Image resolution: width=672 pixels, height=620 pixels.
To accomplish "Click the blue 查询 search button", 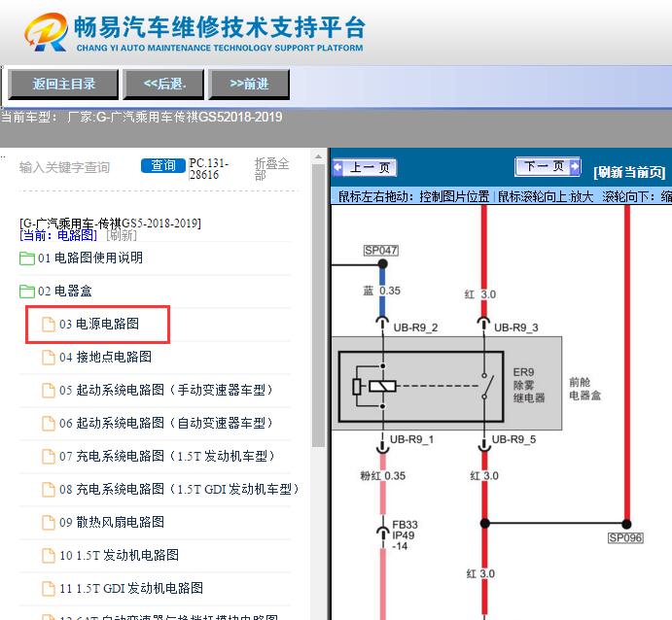I will pyautogui.click(x=162, y=166).
